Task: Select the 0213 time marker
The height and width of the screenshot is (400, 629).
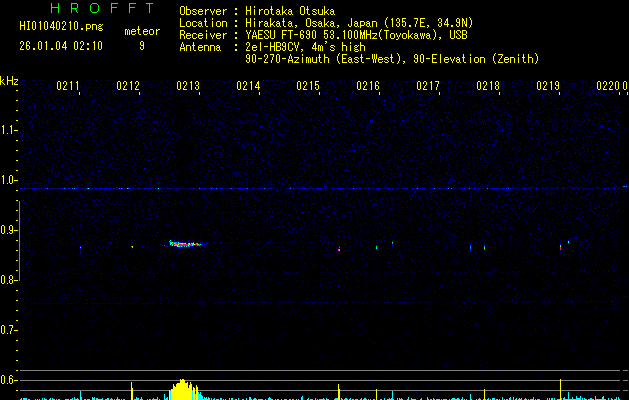Action: click(x=188, y=87)
